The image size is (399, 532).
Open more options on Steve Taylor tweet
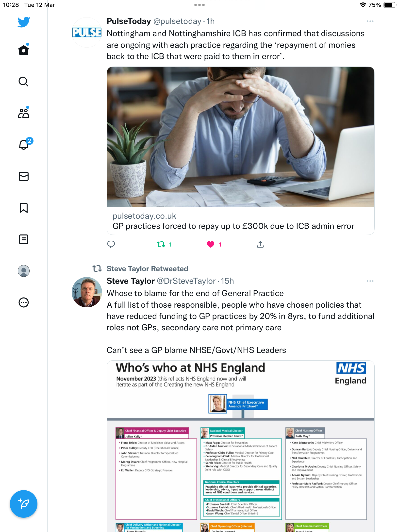point(370,281)
